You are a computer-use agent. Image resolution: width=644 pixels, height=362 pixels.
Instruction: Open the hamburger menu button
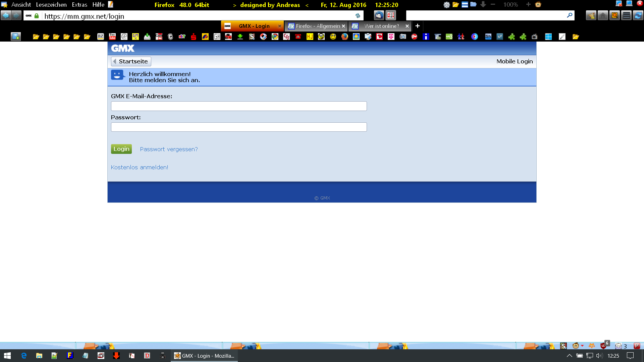tap(626, 15)
